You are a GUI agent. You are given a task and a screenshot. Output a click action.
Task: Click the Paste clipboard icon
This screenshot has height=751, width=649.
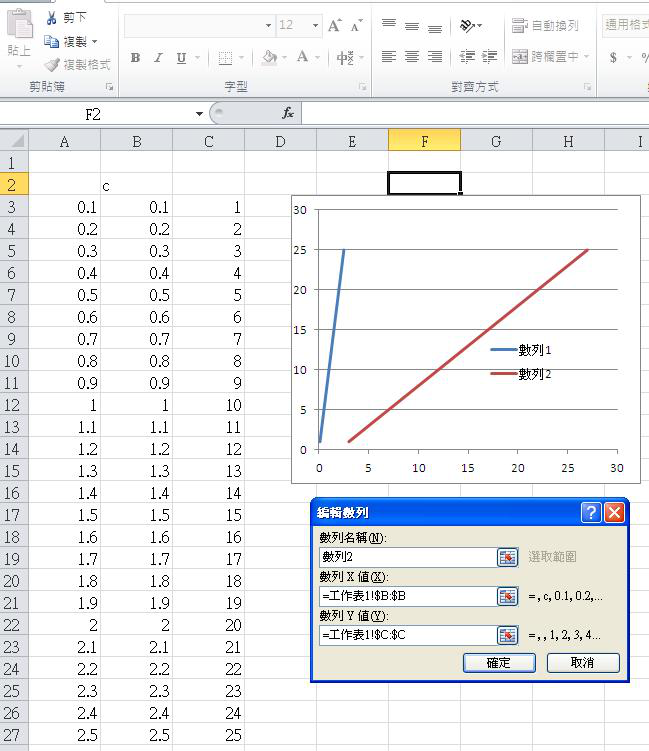(x=20, y=23)
